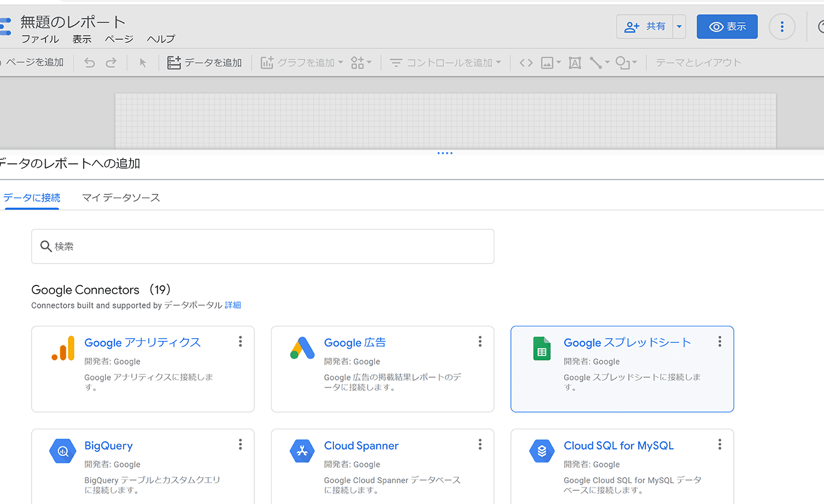Viewport: 824px width, 504px height.
Task: Select BigQuery connector
Action: click(x=143, y=467)
